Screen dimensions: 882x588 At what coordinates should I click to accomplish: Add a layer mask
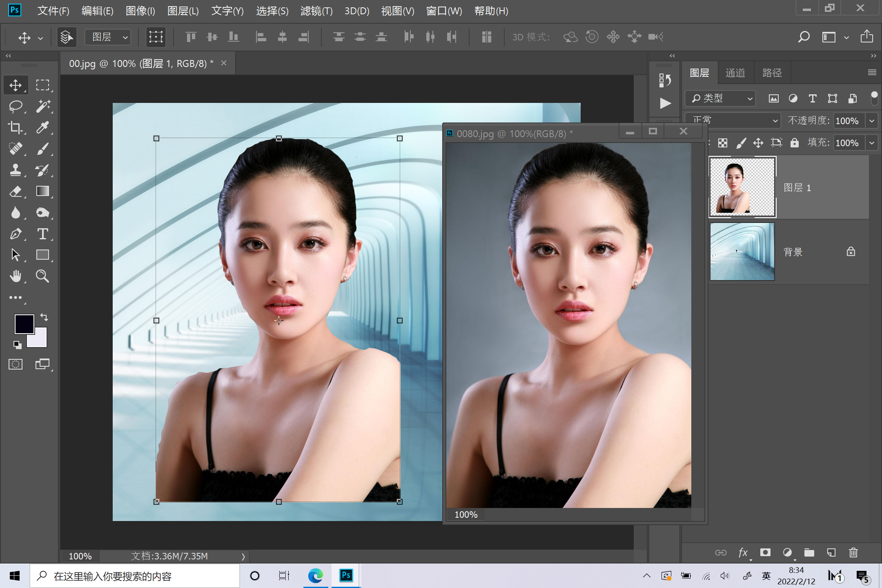click(765, 552)
